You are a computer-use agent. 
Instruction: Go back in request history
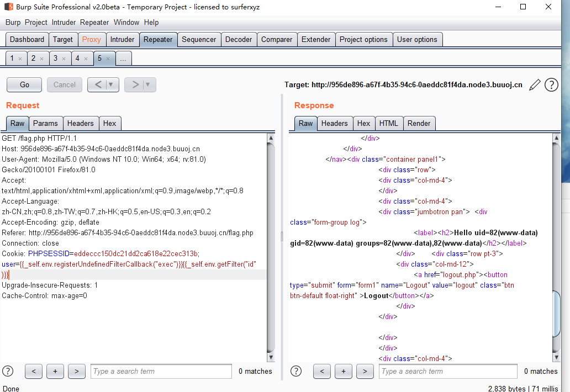point(98,84)
